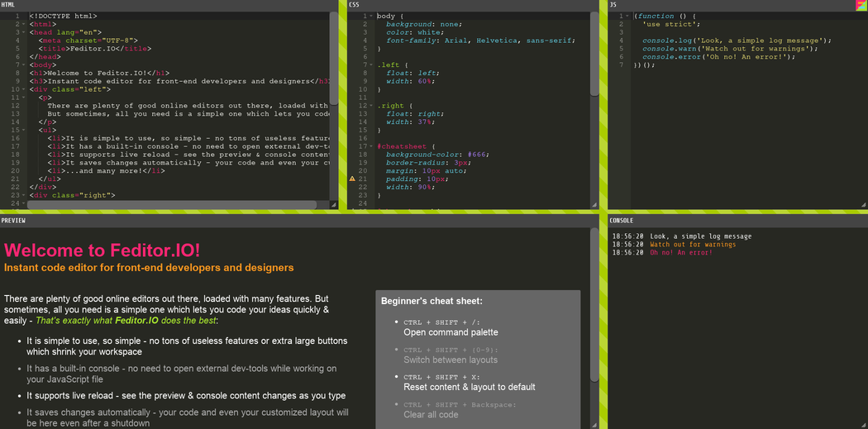This screenshot has height=429, width=868.
Task: Collapse the ul element in the HTML editor
Action: 24,130
